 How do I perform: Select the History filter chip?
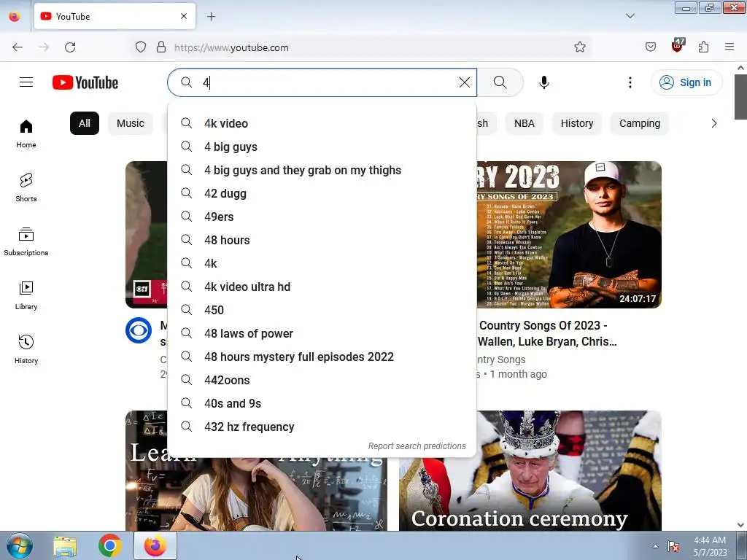pyautogui.click(x=577, y=123)
